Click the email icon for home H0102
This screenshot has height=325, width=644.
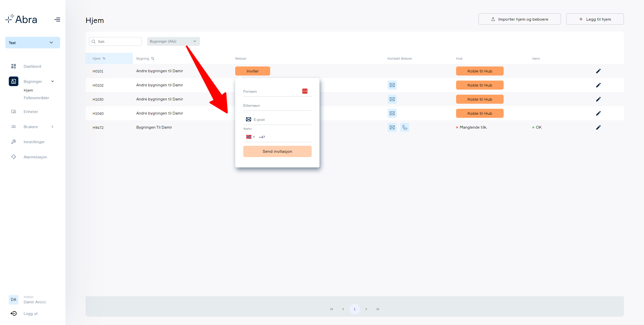pos(392,85)
